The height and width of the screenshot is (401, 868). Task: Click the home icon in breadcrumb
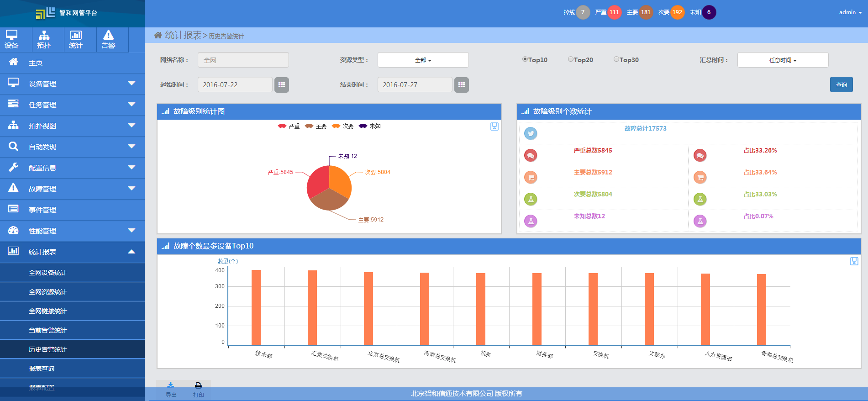coord(158,35)
